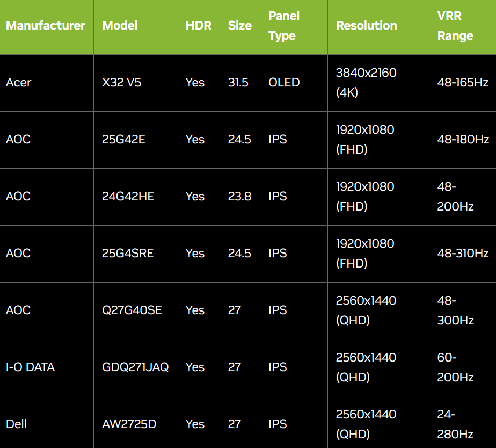Viewport: 496px width, 448px height.
Task: Click IPS panel type in 25G4SRE row
Action: coord(278,254)
